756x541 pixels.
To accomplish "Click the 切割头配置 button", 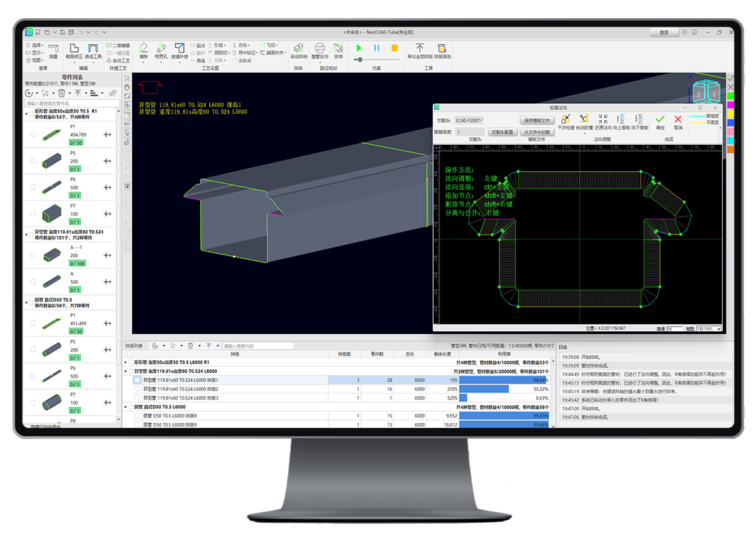I will point(502,132).
